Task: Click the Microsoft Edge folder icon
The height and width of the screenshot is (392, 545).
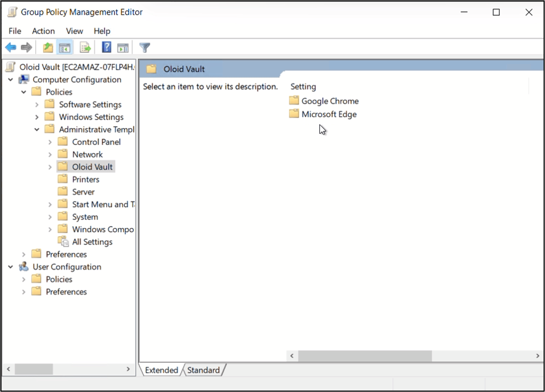Action: (294, 114)
